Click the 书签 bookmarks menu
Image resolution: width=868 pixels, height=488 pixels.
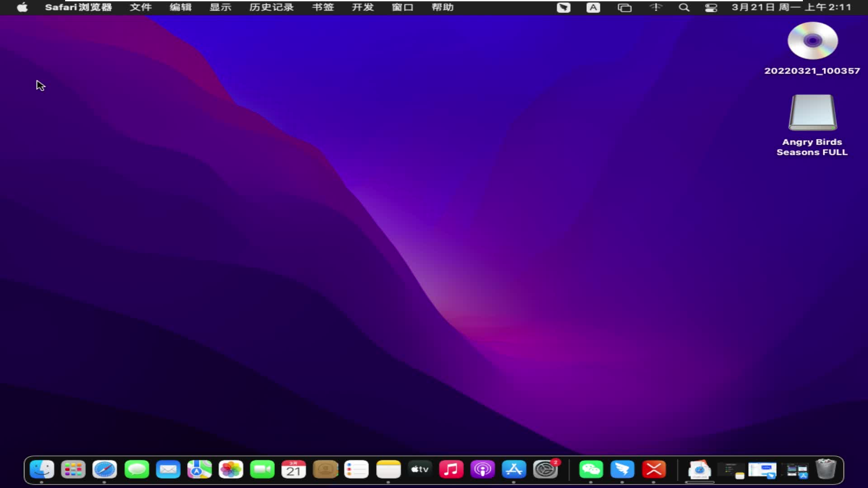click(323, 7)
